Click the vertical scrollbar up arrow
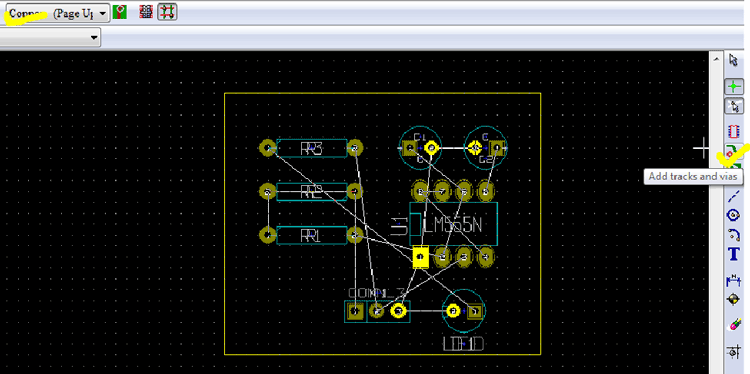The width and height of the screenshot is (750, 374). (716, 59)
